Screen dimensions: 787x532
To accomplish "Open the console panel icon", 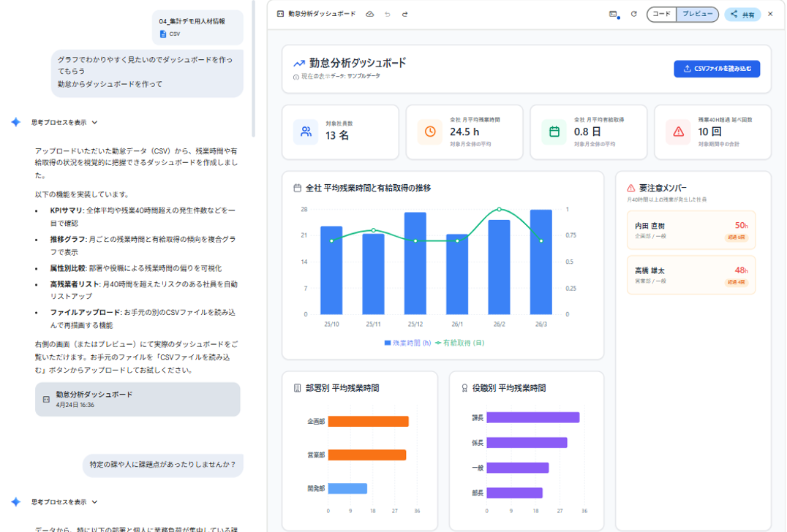I will 614,15.
